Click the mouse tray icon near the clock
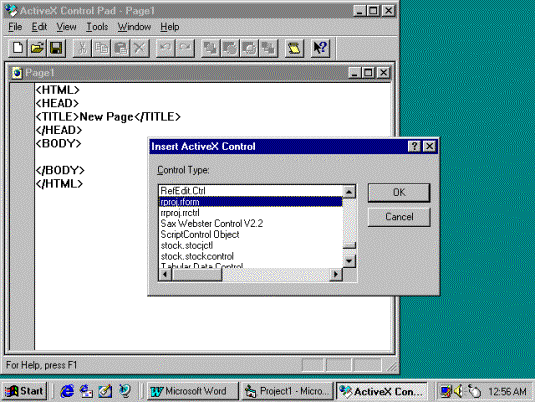Screen dimensions: 535x402 click(474, 391)
